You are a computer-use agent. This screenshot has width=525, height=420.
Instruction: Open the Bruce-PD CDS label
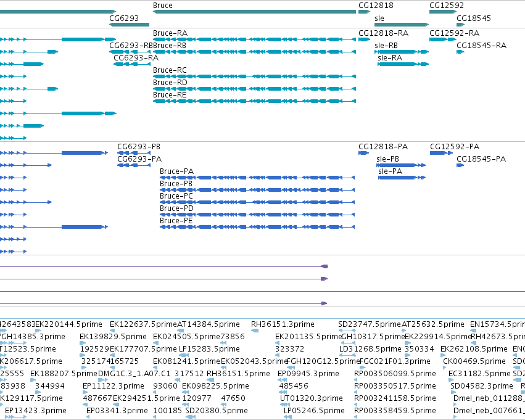[177, 208]
